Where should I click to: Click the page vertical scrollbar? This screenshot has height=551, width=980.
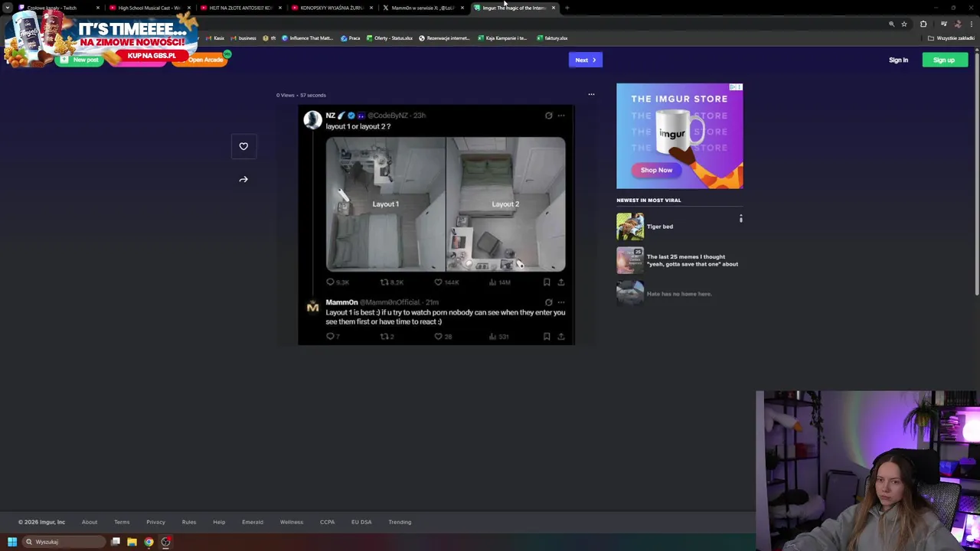click(x=977, y=174)
